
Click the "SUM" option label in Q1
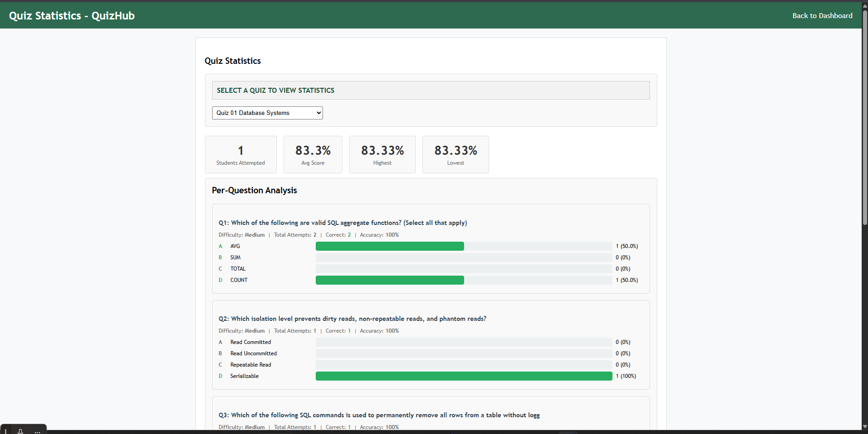tap(235, 258)
